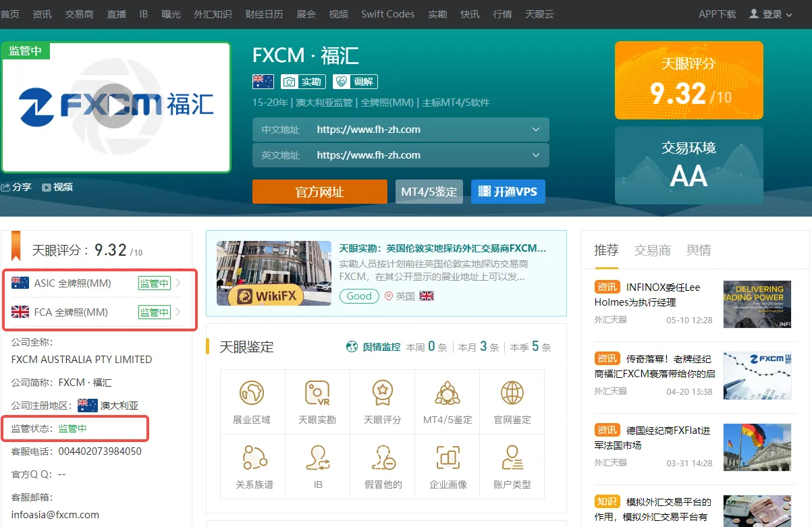Click the infoasia@fxcm.com email text
Image resolution: width=812 pixels, height=527 pixels.
pyautogui.click(x=55, y=514)
